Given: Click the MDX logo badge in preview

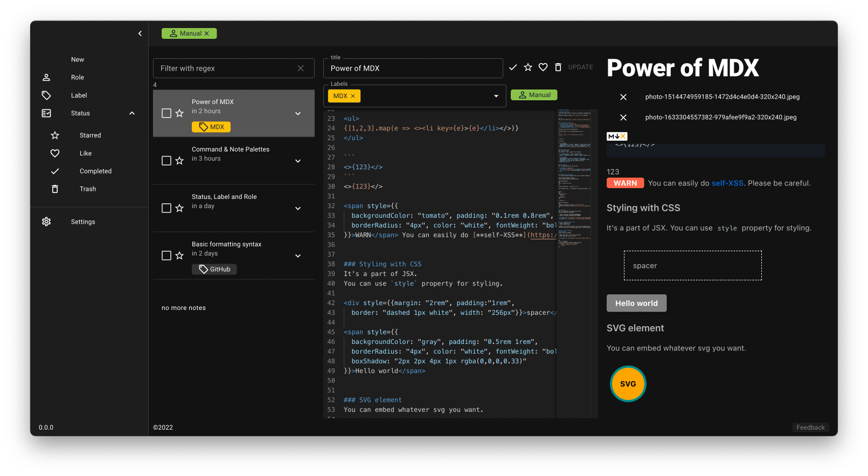Looking at the screenshot, I should coord(617,136).
